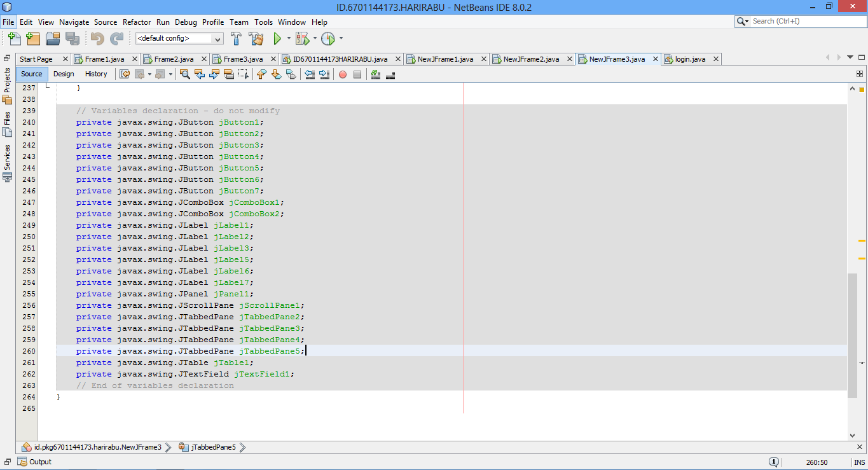
Task: Toggle INS insert mode in status bar
Action: tap(859, 462)
